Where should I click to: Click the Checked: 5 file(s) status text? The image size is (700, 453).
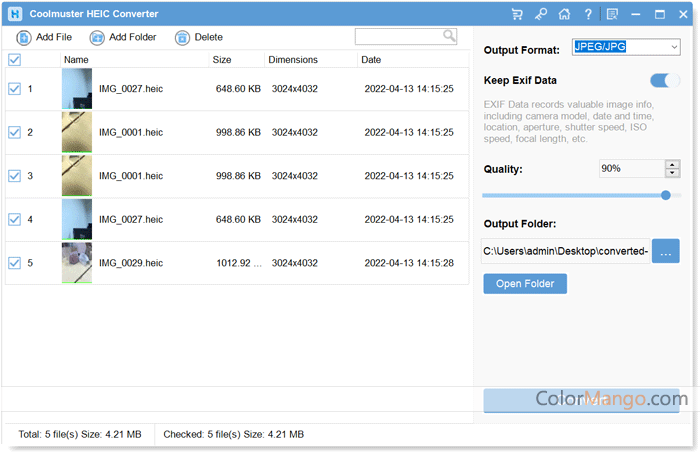tap(233, 434)
